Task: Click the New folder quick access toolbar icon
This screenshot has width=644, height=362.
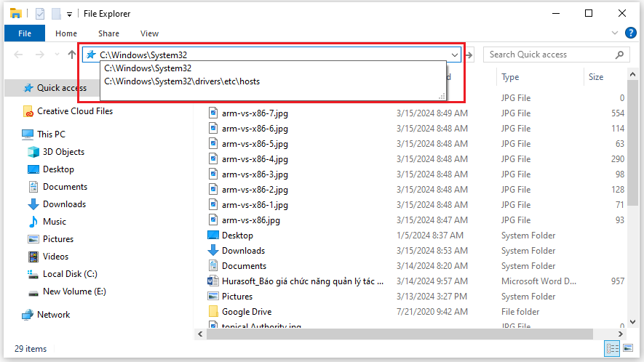Action: tap(56, 14)
